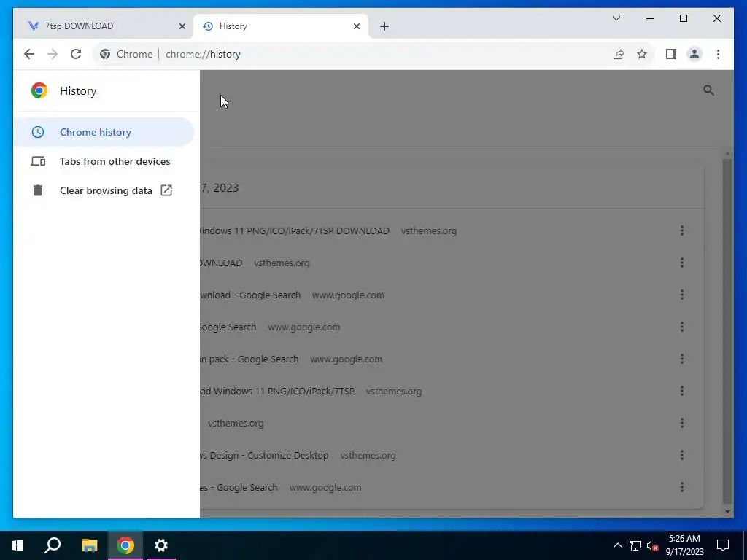Open the wnload - Google Search history link
The height and width of the screenshot is (560, 747).
point(251,295)
